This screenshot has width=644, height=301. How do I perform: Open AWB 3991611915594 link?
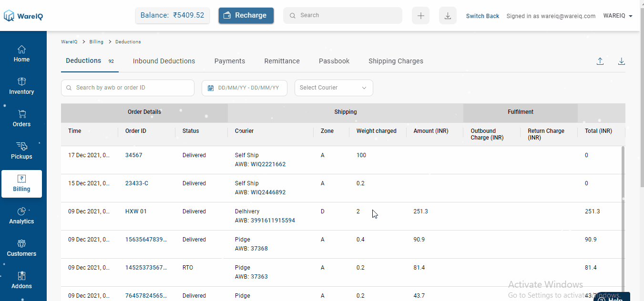pyautogui.click(x=273, y=221)
